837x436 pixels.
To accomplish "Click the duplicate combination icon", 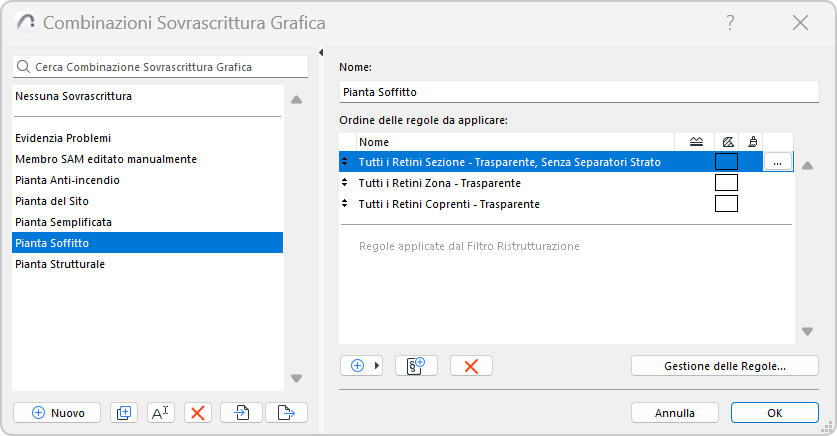I will (123, 412).
